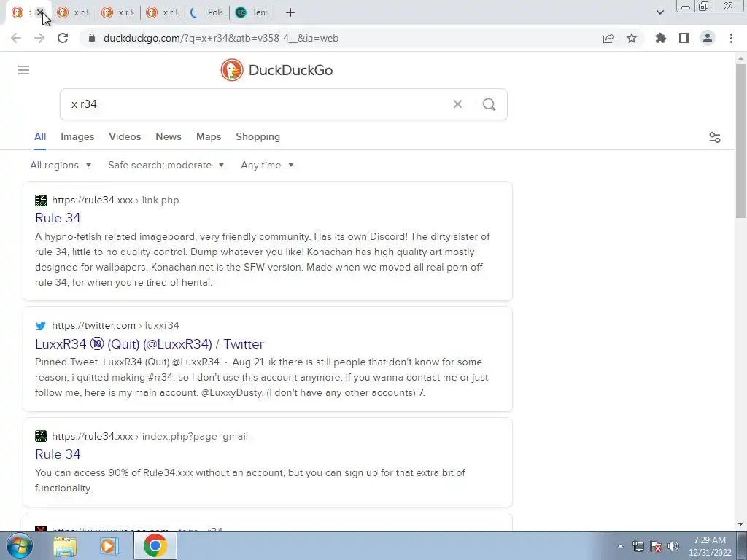Switch to the Maps search tab
Viewport: 747px width, 560px height.
tap(209, 136)
